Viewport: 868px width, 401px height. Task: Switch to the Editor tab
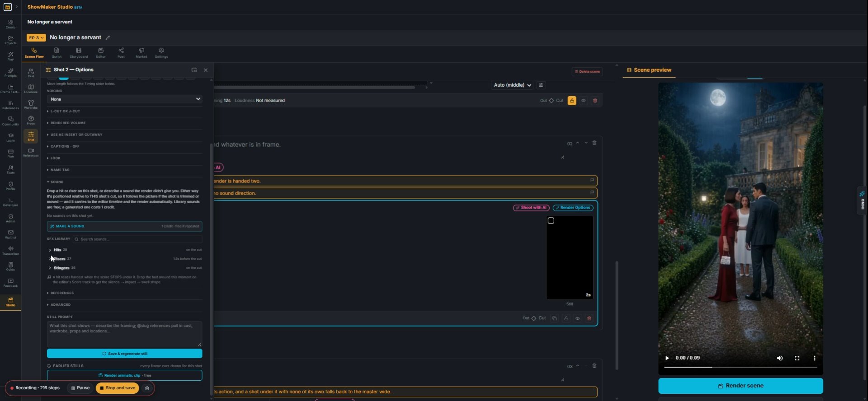[101, 53]
